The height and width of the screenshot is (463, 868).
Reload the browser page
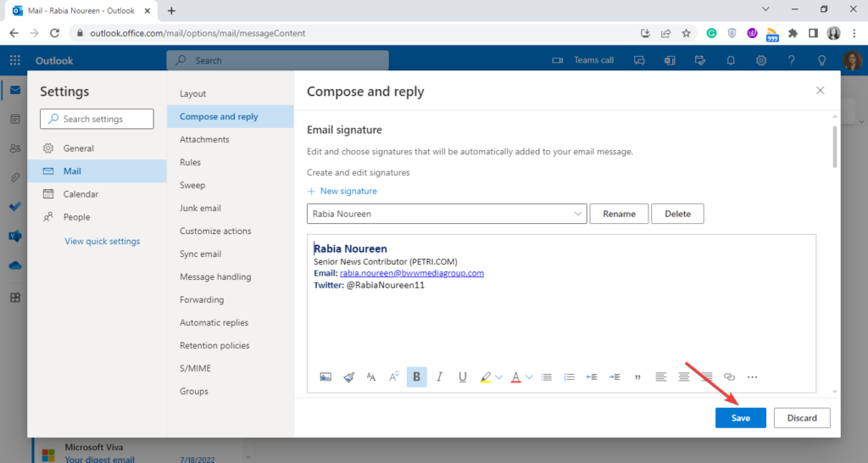[54, 33]
